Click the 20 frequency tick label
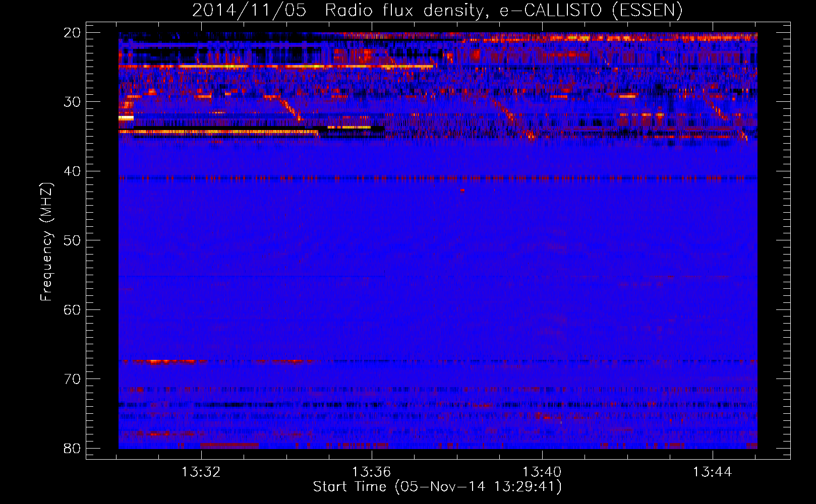 coord(72,33)
